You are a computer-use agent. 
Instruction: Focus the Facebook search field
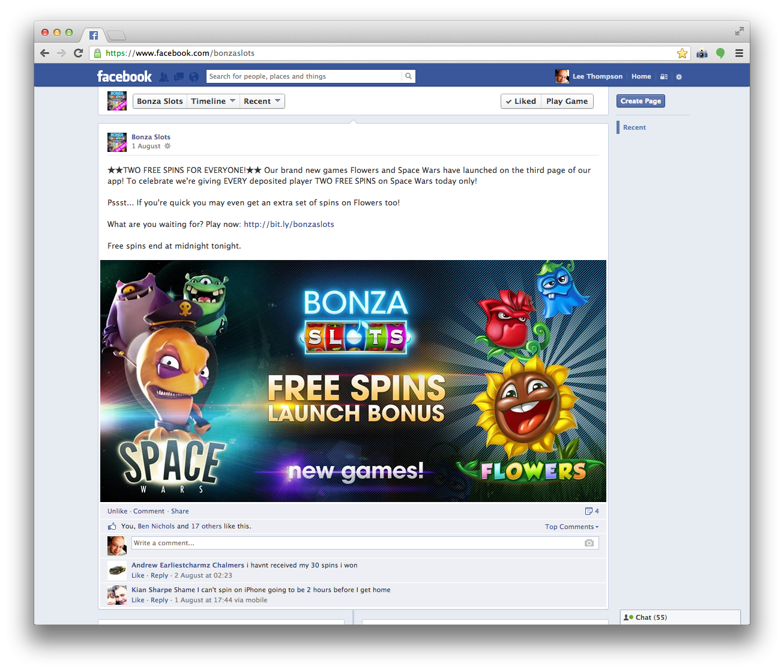304,76
